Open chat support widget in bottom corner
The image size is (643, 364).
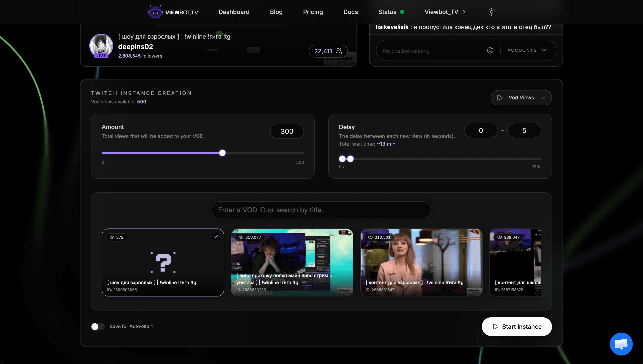pyautogui.click(x=621, y=344)
